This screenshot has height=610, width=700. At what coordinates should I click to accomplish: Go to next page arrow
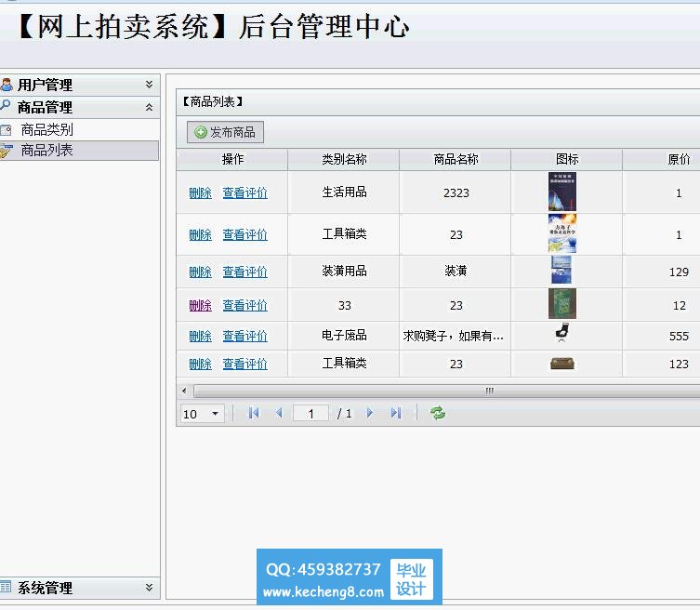click(x=370, y=413)
